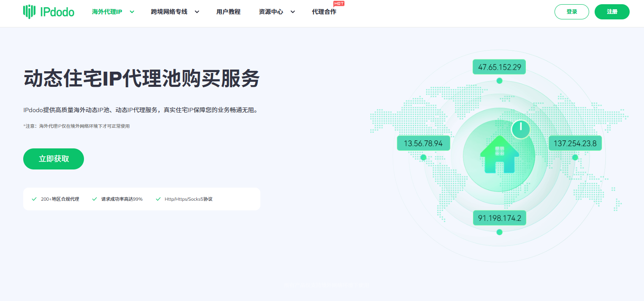Select the 13.56.78.94 IP label
Image resolution: width=644 pixels, height=301 pixels.
click(423, 143)
